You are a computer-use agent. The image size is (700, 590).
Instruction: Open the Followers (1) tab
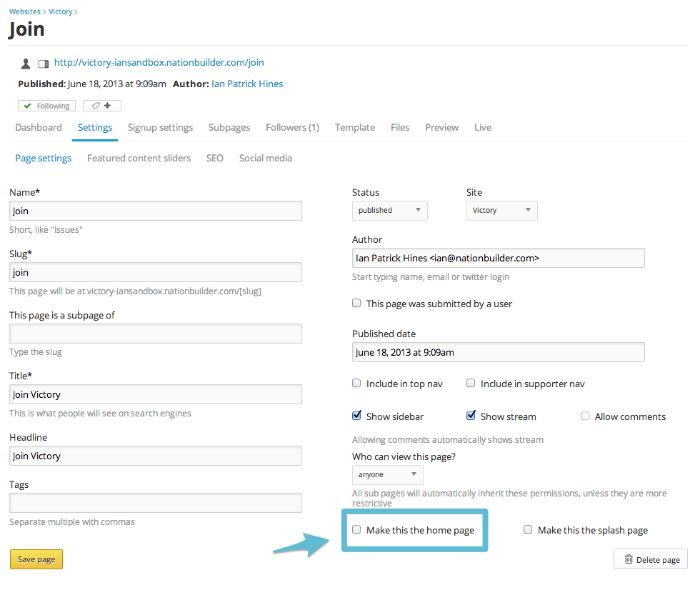click(x=292, y=128)
